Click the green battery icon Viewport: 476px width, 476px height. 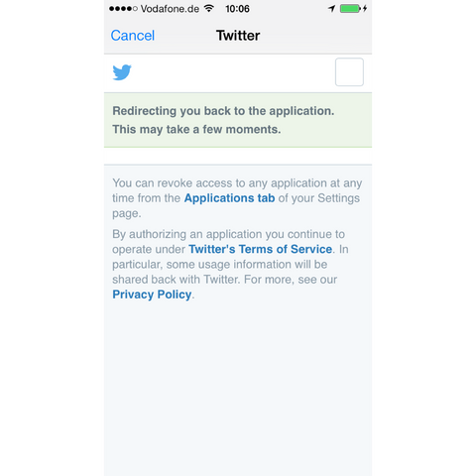pyautogui.click(x=350, y=9)
